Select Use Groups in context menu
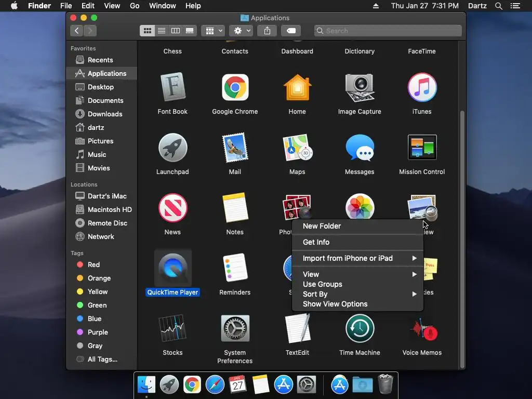 click(x=357, y=284)
